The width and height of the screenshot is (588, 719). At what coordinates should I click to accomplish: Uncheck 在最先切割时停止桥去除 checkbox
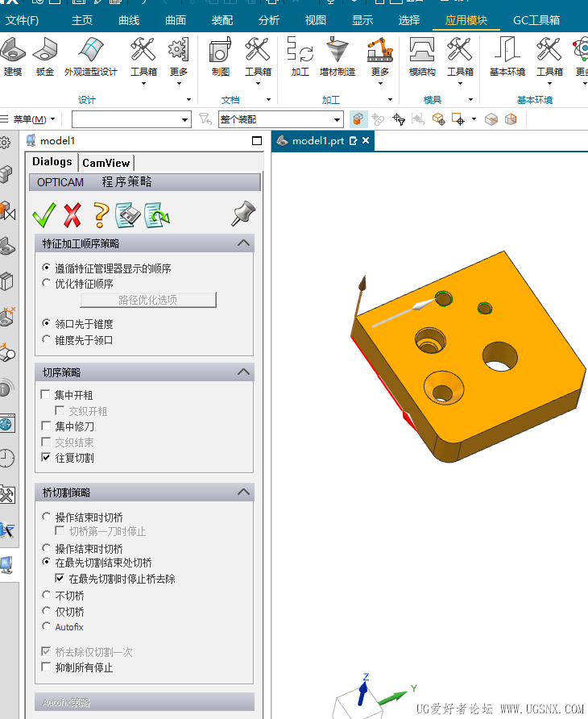(60, 578)
